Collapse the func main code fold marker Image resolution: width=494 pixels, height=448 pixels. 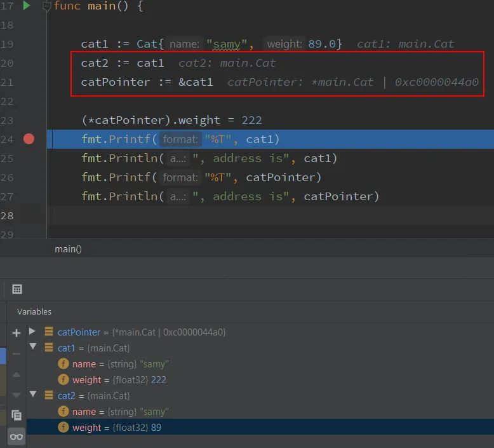pos(47,6)
